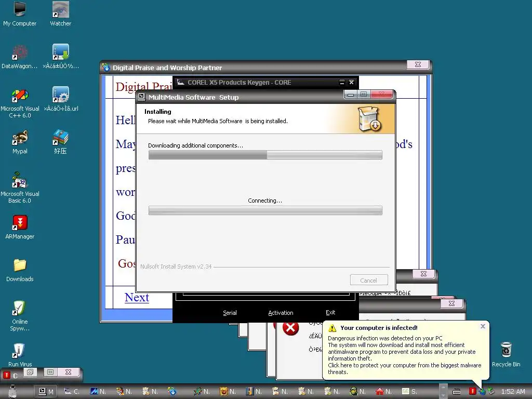The width and height of the screenshot is (532, 399).
Task: Open the Recycle Bin
Action: click(x=506, y=354)
